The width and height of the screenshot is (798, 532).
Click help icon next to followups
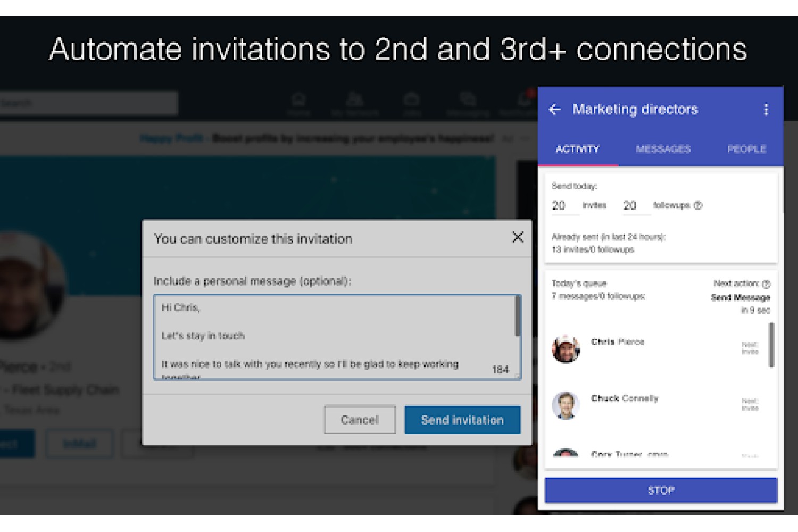pyautogui.click(x=698, y=205)
